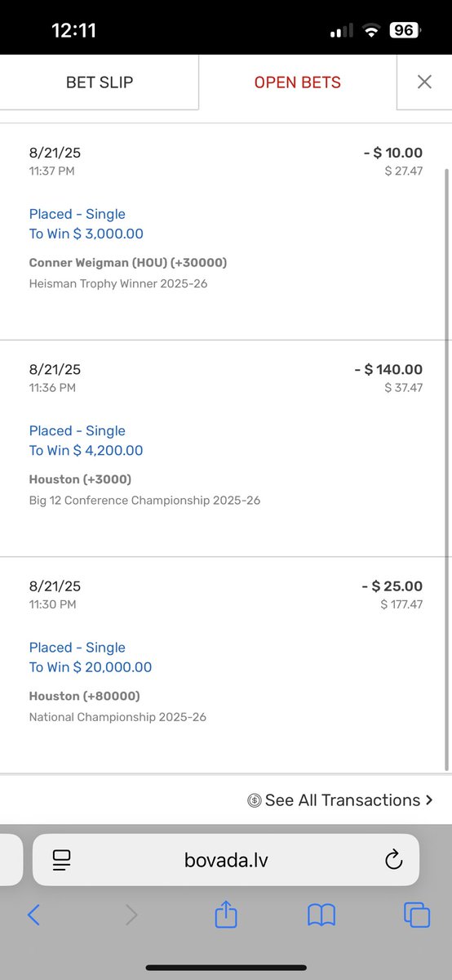Select Houston Big 12 Conference Championship bet

pos(224,448)
